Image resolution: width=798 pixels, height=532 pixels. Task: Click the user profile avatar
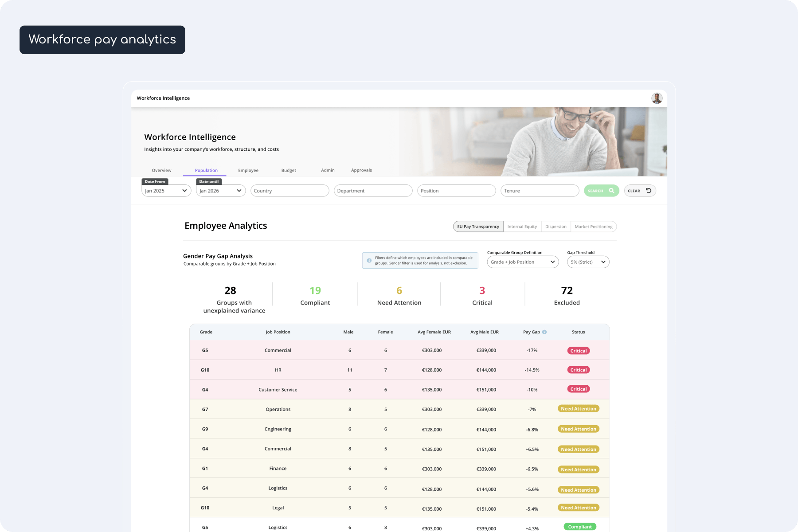657,98
